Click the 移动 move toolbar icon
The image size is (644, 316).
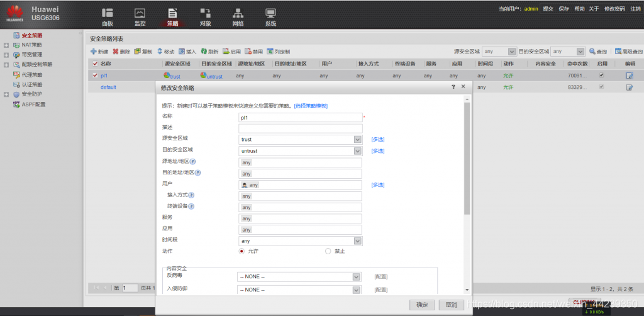[160, 52]
